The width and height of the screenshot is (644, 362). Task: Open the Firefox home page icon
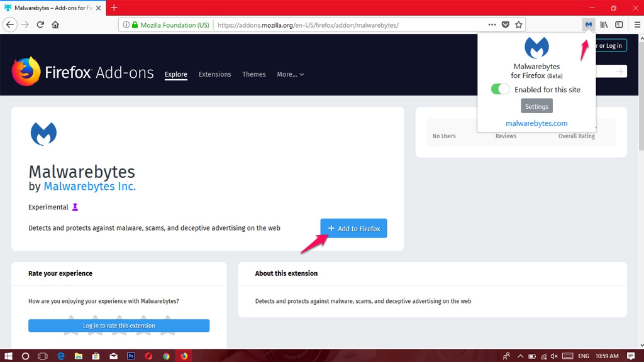coord(55,25)
